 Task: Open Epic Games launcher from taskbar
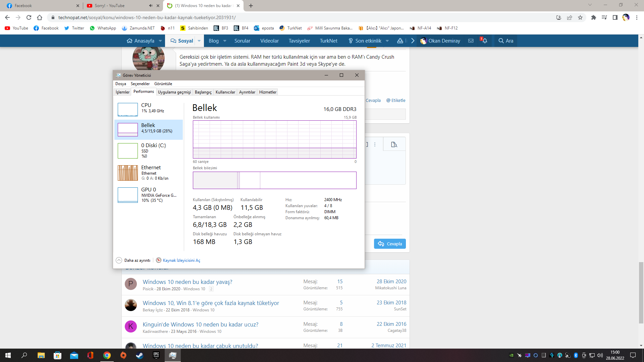(x=156, y=355)
